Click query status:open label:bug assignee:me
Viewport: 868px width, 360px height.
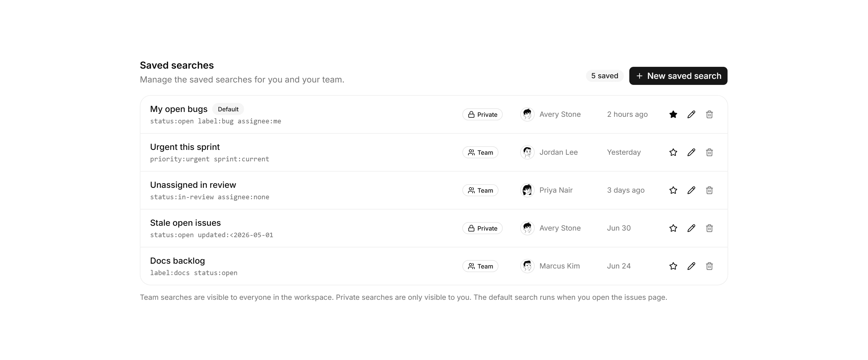pos(215,121)
